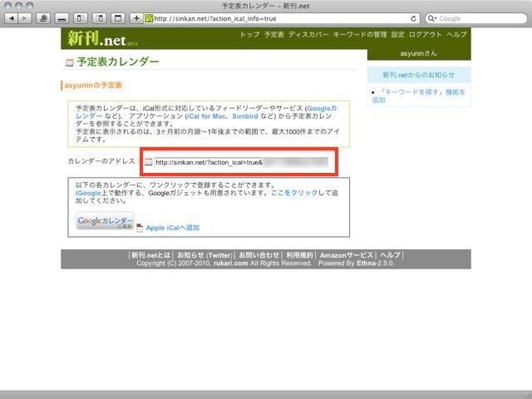This screenshot has width=532, height=399.
Task: Open キーワードの管理 in the navigation
Action: coord(360,35)
